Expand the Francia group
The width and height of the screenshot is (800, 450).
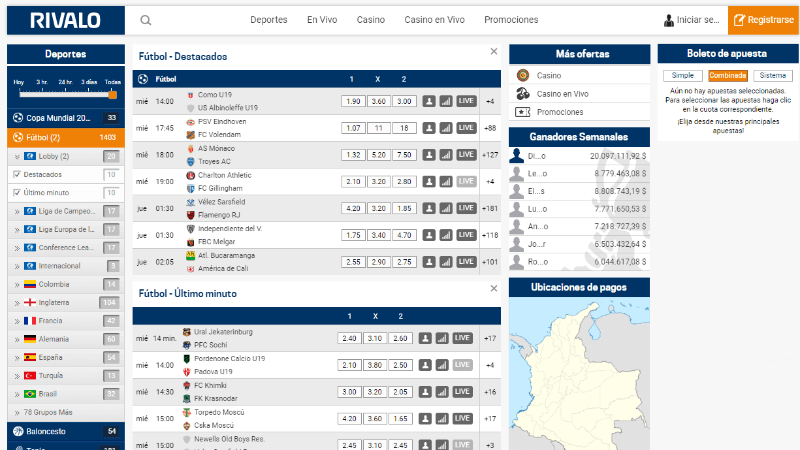pos(17,321)
